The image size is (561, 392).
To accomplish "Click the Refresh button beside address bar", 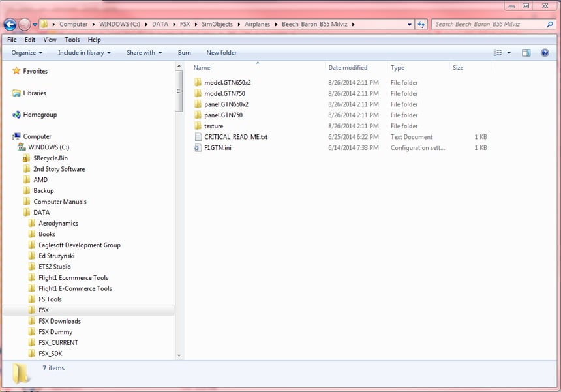I will [x=421, y=24].
